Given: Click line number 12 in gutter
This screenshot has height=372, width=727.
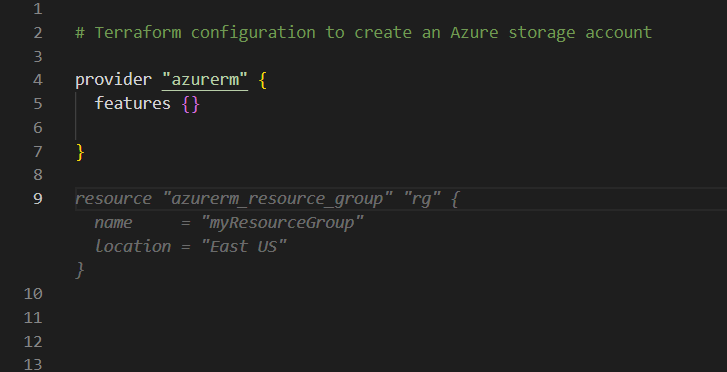Looking at the screenshot, I should (x=33, y=342).
